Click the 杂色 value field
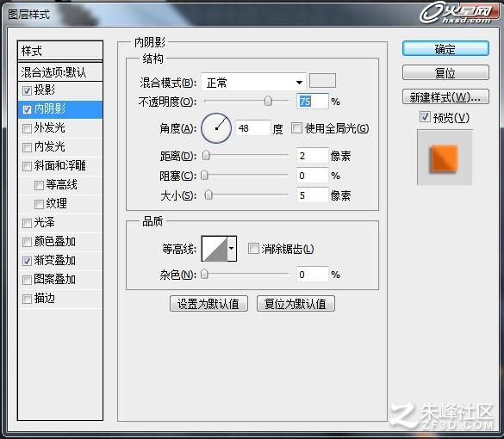504x439 pixels. pyautogui.click(x=313, y=275)
